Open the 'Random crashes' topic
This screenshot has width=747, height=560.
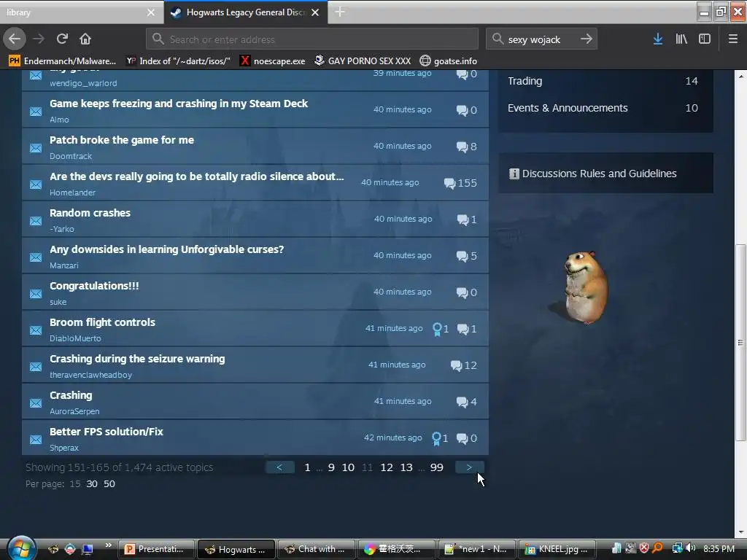pyautogui.click(x=90, y=213)
